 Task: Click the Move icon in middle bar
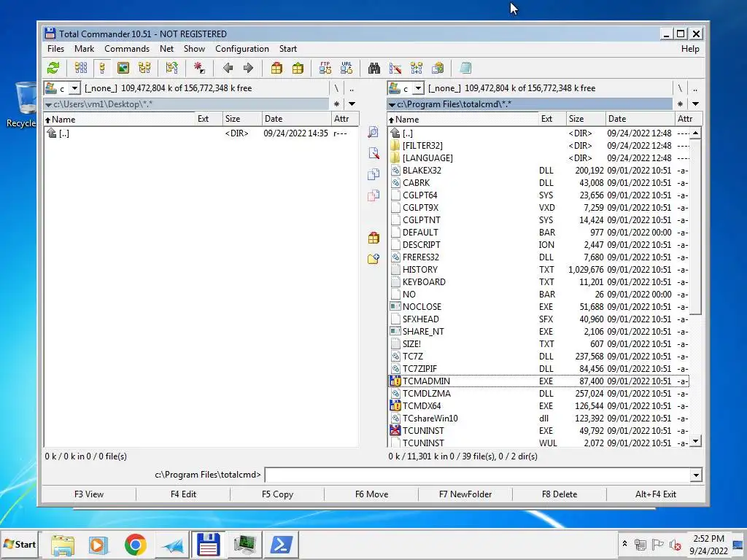tap(373, 195)
